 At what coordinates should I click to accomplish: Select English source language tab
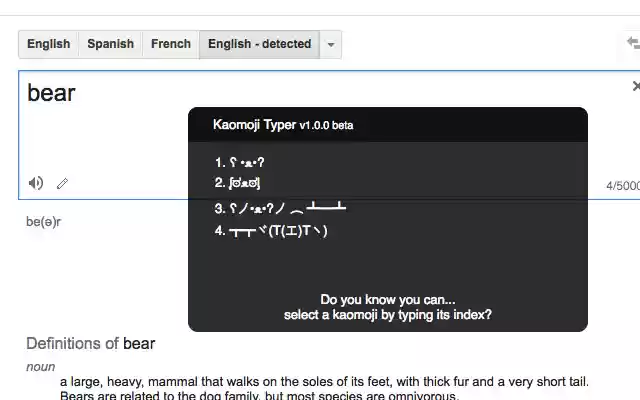(x=49, y=44)
